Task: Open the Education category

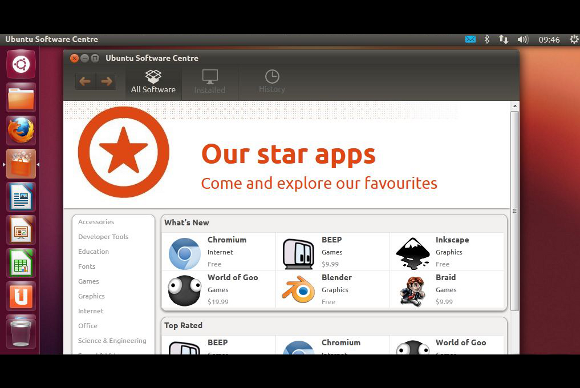Action: click(94, 252)
